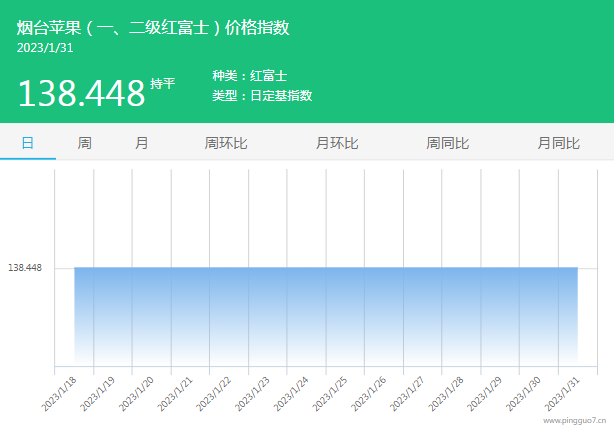Click x-axis label 2023/1/19

tap(98, 394)
